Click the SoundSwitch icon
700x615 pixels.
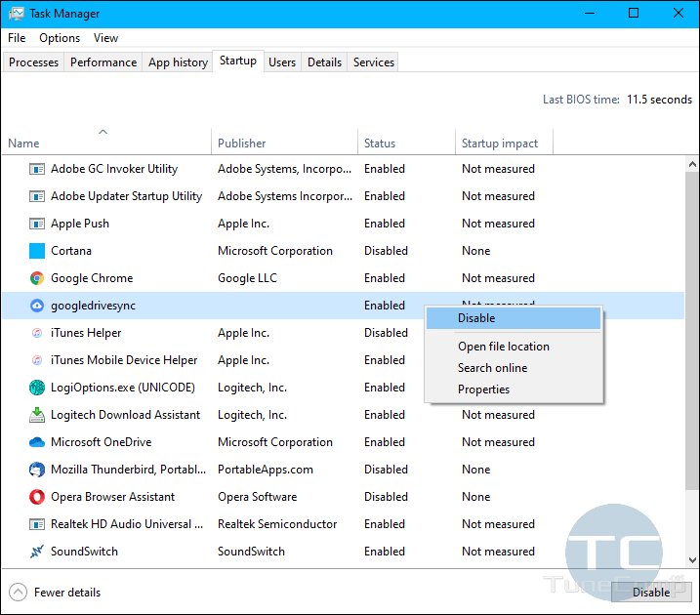point(37,552)
